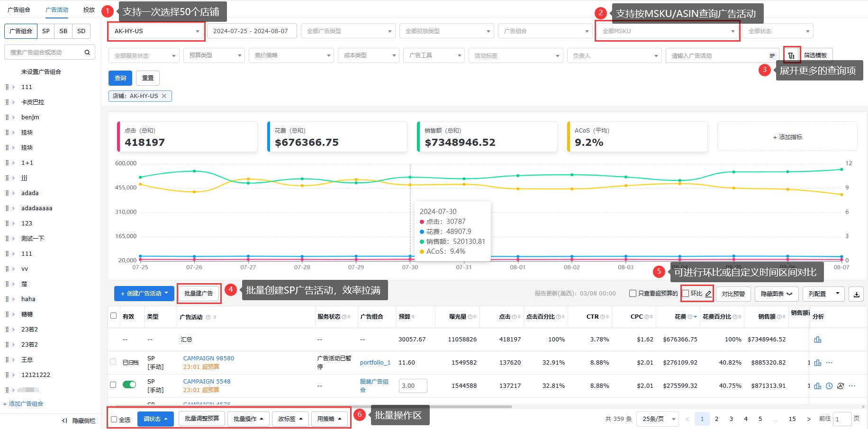
Task: Open the 全部状态 dropdown
Action: pos(778,31)
